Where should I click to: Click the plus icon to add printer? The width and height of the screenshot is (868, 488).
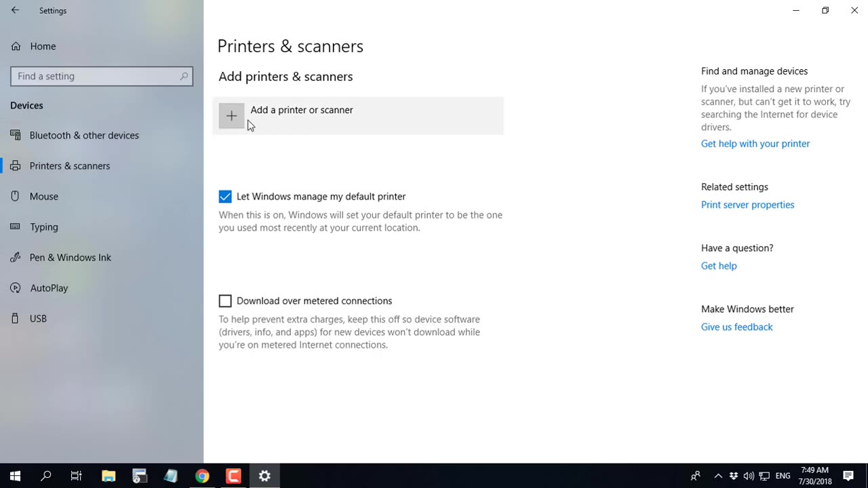click(x=231, y=116)
